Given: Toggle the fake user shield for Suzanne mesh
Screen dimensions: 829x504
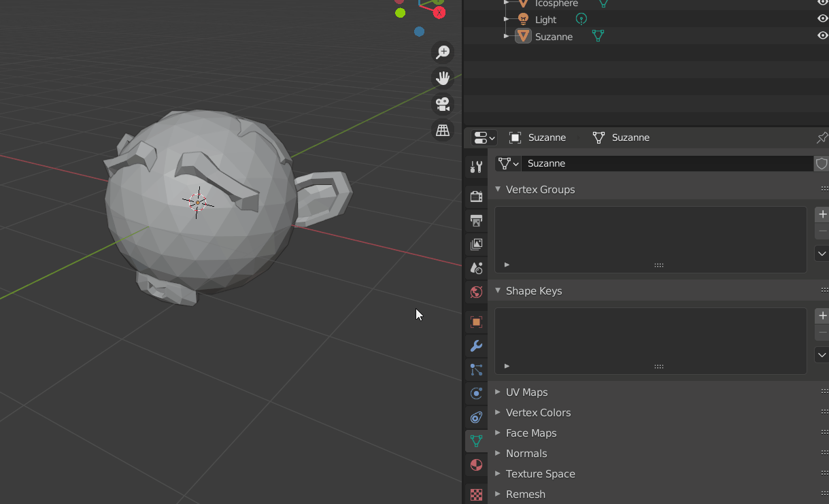Looking at the screenshot, I should click(822, 163).
